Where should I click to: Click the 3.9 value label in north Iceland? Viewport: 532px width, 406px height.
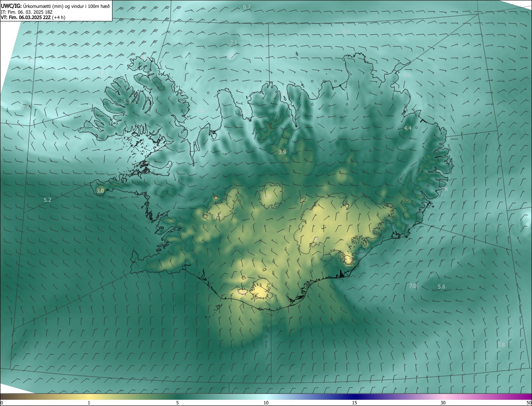tap(282, 152)
